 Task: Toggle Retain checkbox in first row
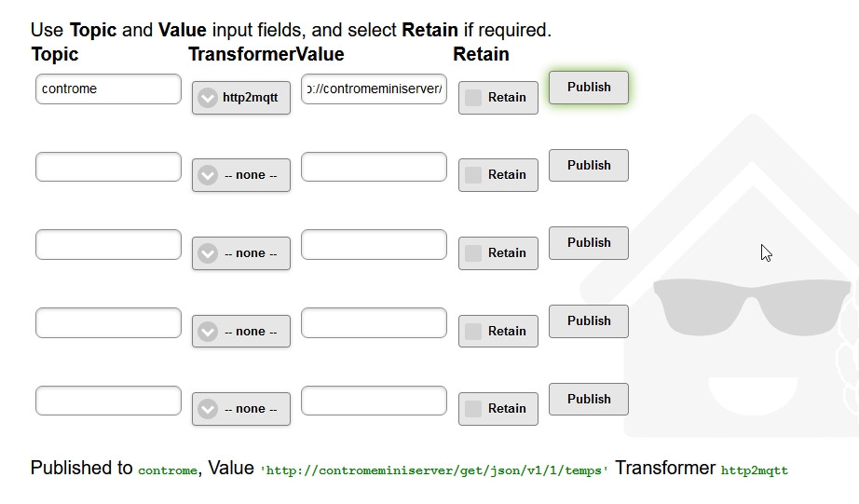[x=474, y=97]
